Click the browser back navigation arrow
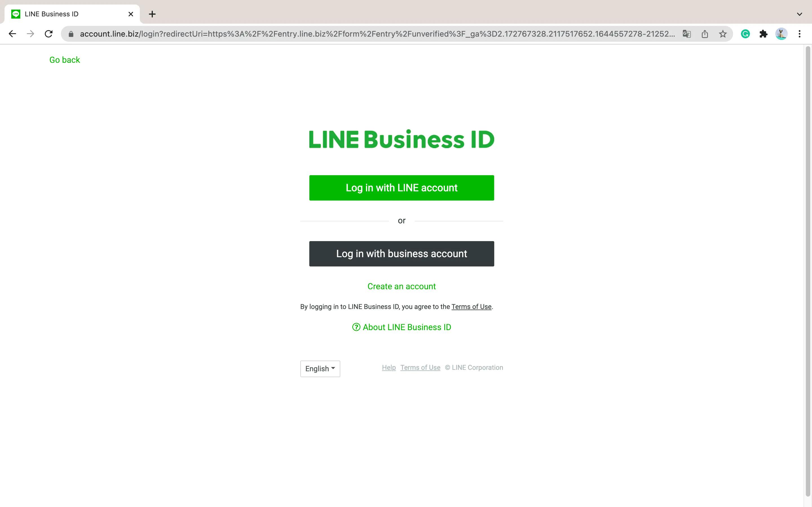 click(12, 34)
